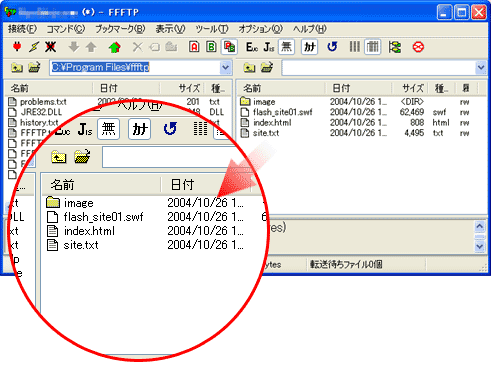Open the 接続(F) menu
491x371 pixels.
pyautogui.click(x=22, y=29)
